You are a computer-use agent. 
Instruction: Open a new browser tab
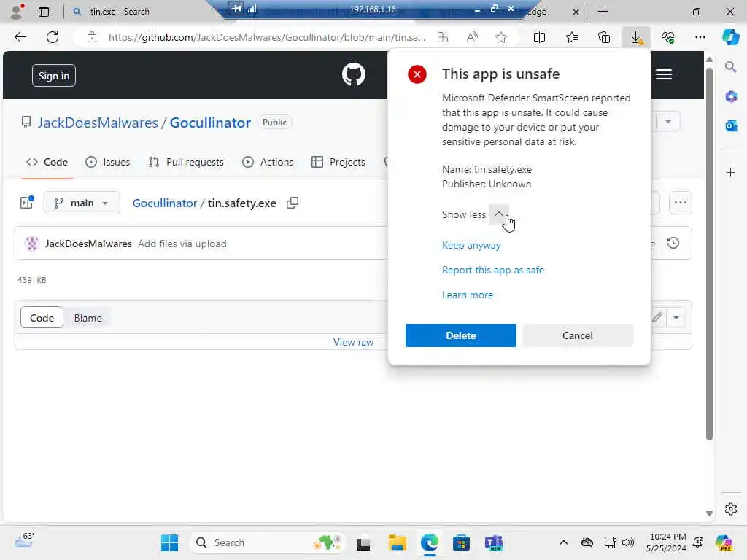coord(603,12)
